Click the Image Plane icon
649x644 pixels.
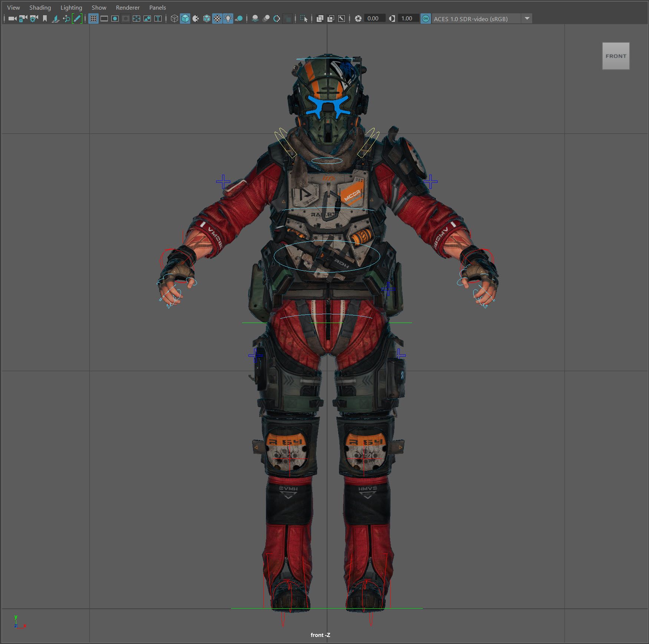tap(55, 19)
